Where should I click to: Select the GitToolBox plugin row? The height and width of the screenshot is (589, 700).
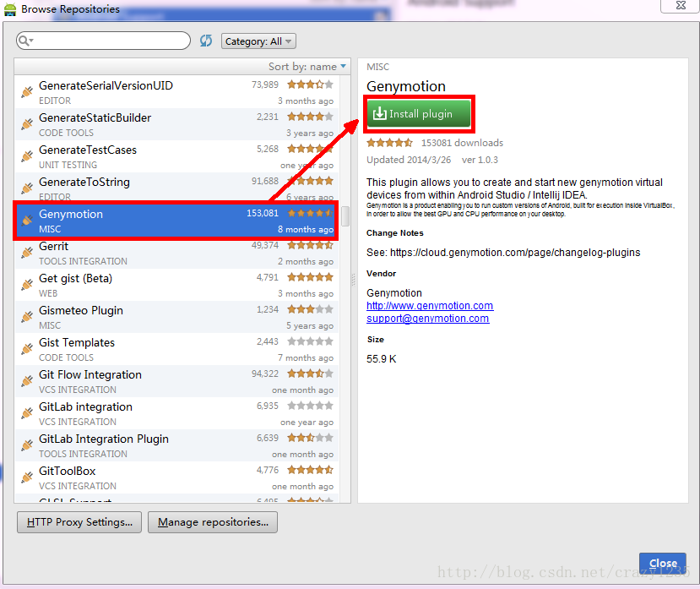pos(177,477)
